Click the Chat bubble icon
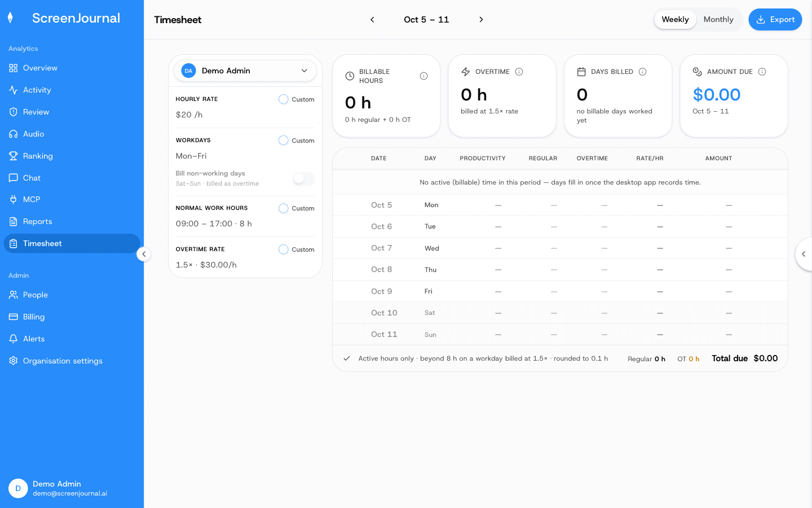This screenshot has width=812, height=508. coord(14,178)
